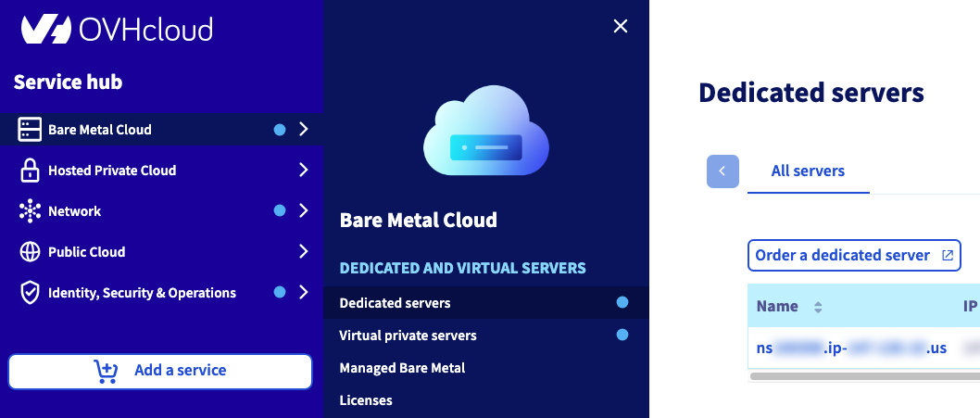Click Dedicated and Virtual Servers section header
The image size is (980, 418).
462,269
